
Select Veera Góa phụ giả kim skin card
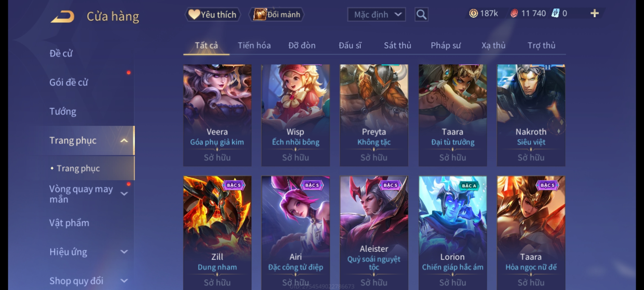click(x=217, y=115)
